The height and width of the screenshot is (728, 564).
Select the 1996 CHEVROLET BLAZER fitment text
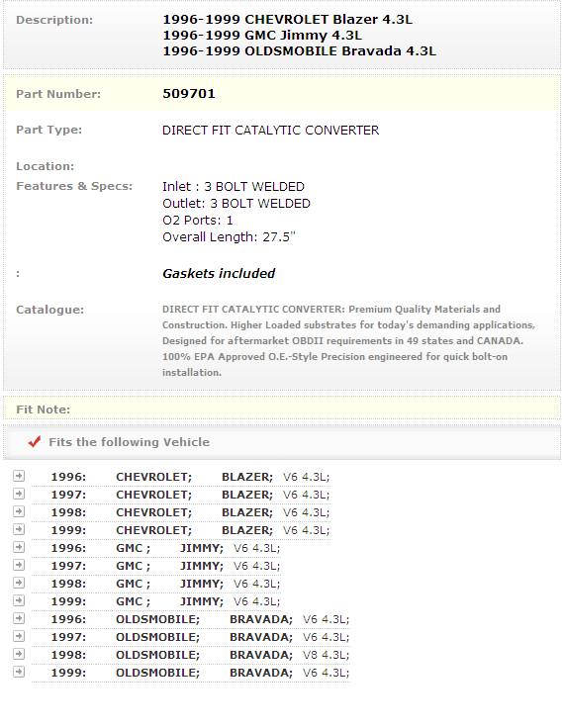[190, 477]
